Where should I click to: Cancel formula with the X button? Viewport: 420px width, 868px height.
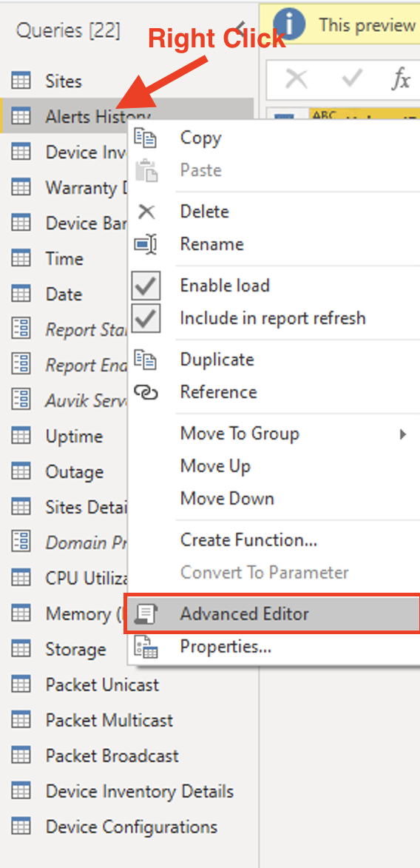pyautogui.click(x=297, y=80)
